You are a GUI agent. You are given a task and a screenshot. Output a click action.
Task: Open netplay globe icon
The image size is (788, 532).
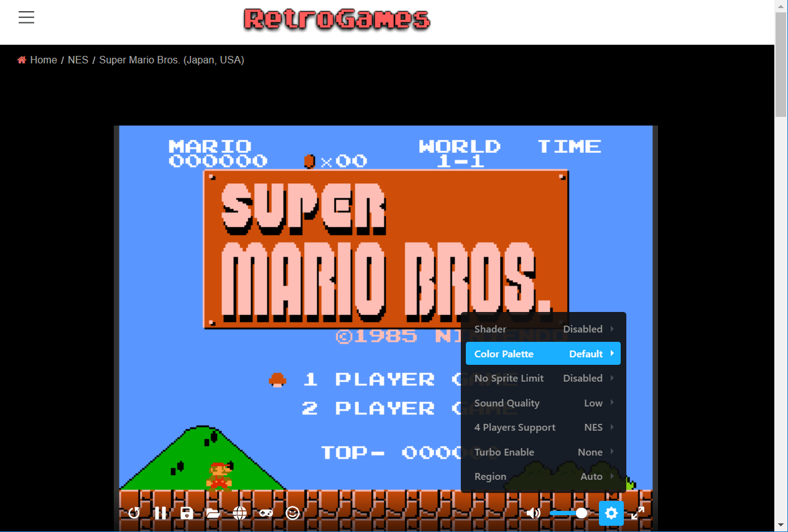(240, 513)
